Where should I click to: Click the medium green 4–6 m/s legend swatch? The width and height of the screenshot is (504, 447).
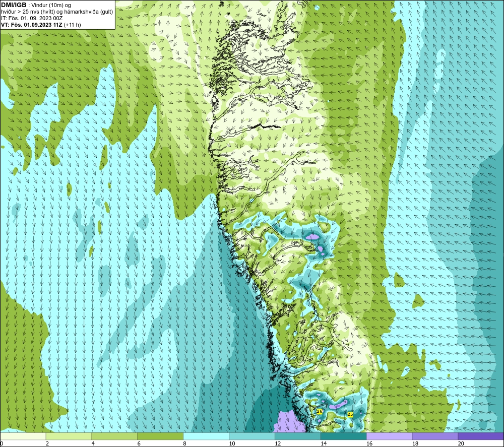114,436
